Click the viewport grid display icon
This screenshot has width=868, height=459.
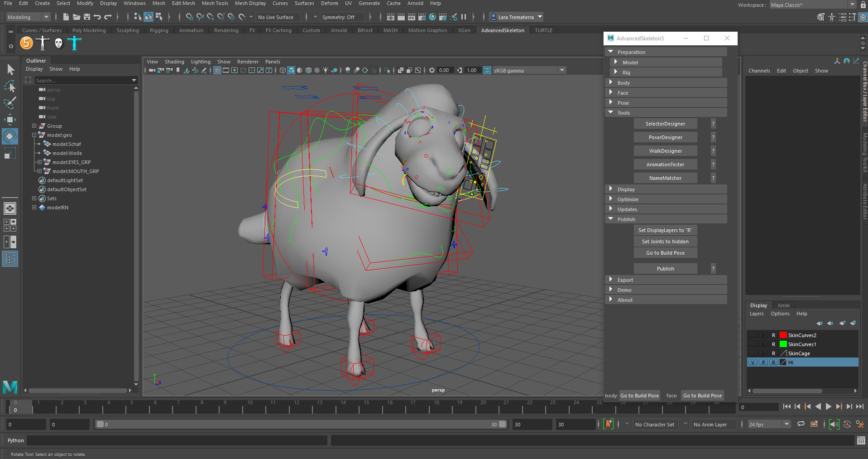tap(217, 70)
